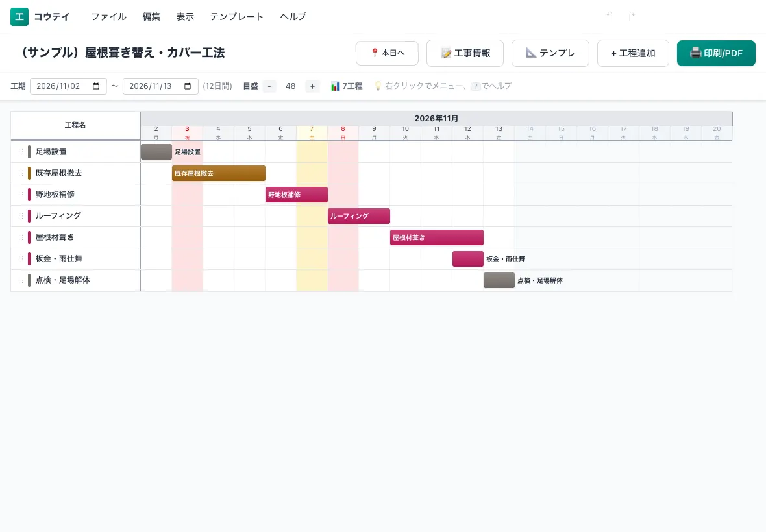Click the undo arrow icon
The image size is (766, 532).
pyautogui.click(x=609, y=16)
